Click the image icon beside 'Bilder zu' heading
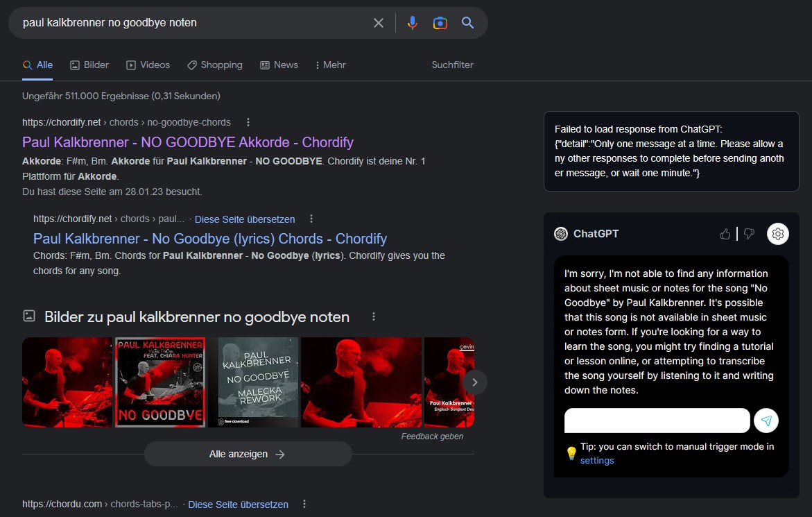The height and width of the screenshot is (517, 812). pyautogui.click(x=29, y=316)
